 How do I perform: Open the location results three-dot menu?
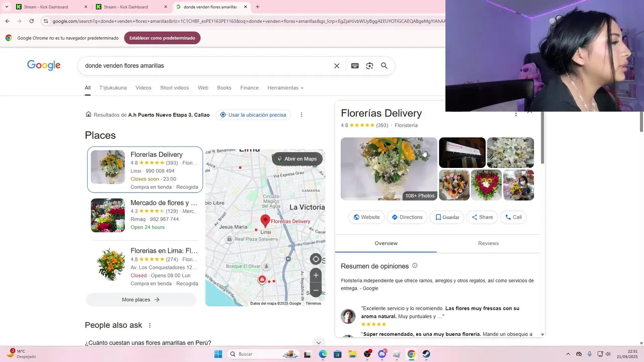click(x=301, y=115)
